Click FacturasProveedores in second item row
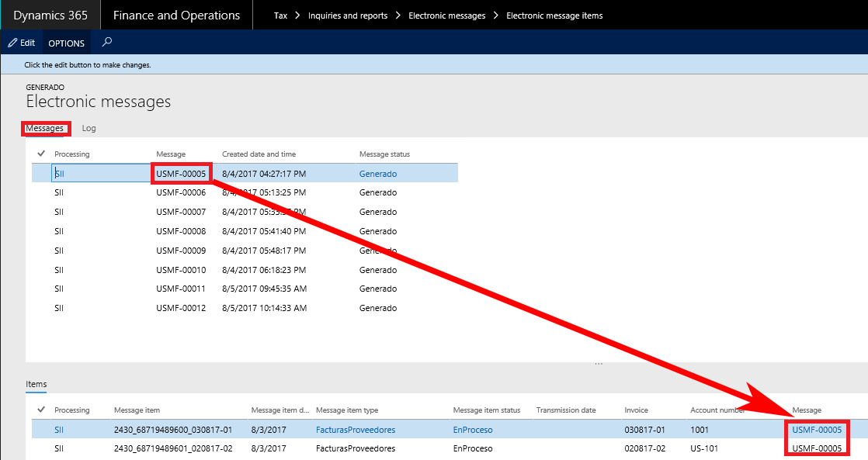 tap(356, 448)
